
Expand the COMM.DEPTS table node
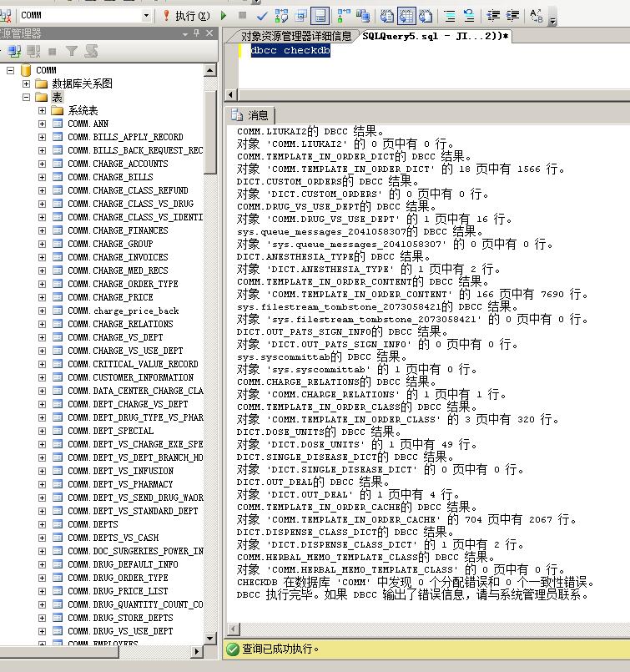click(x=42, y=524)
